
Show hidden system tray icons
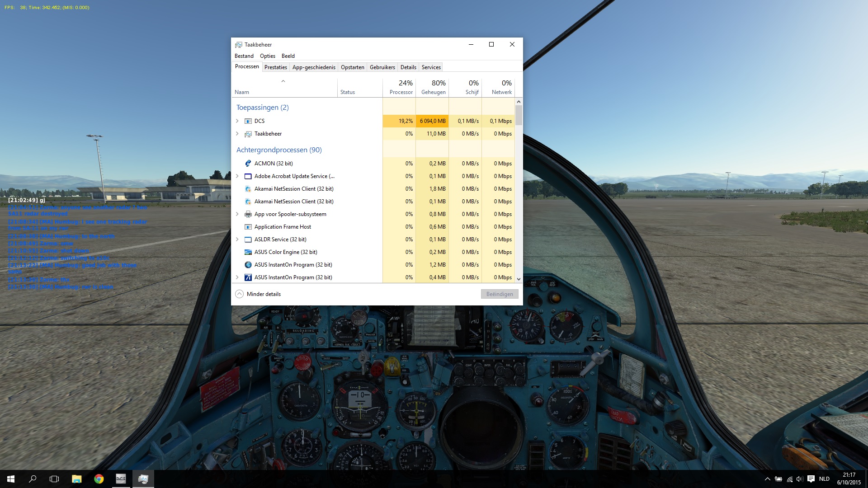[x=767, y=479]
